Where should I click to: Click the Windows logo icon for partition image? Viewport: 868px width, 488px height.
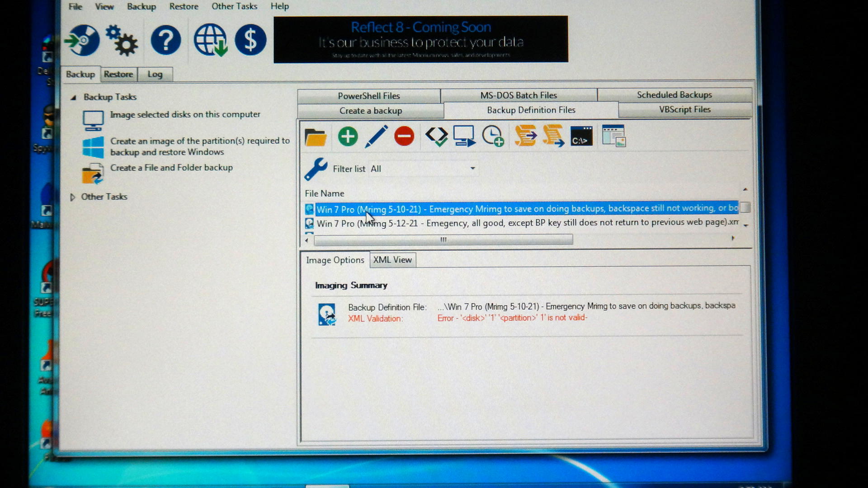pyautogui.click(x=93, y=147)
